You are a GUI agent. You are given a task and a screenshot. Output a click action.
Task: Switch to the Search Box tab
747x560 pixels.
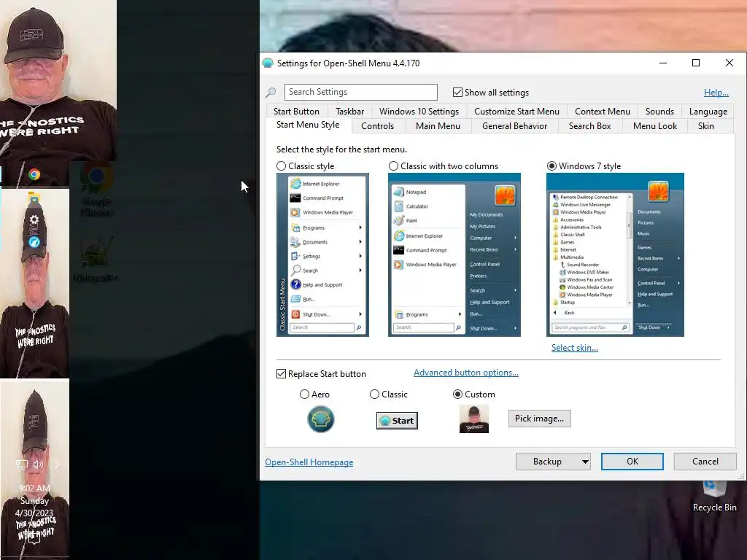pyautogui.click(x=589, y=126)
